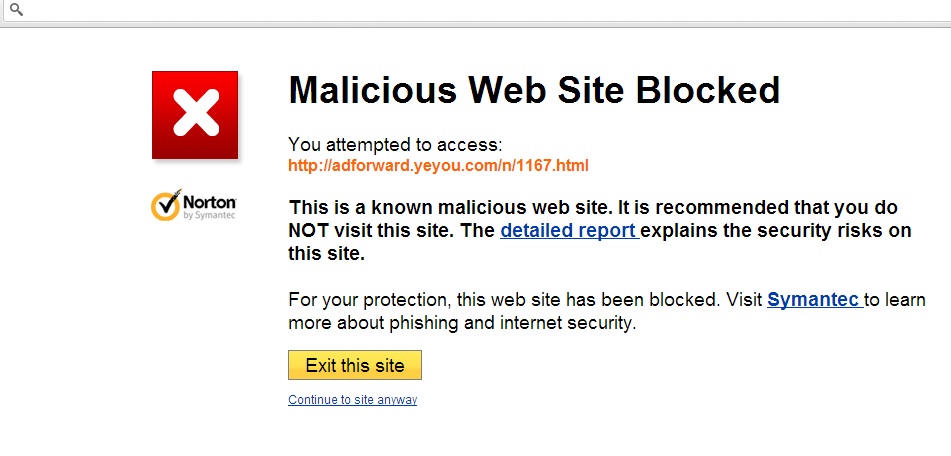951x456 pixels.
Task: Click the 'by Symantec' logo caption
Action: coord(208,215)
